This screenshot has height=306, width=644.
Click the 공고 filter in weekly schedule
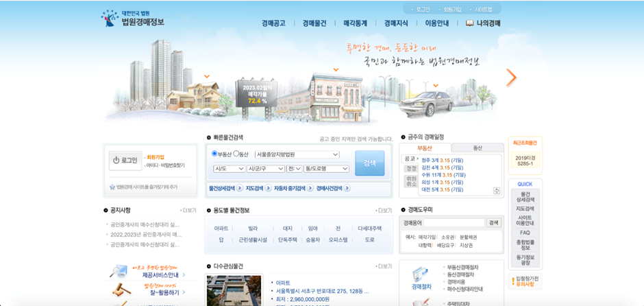(410, 158)
